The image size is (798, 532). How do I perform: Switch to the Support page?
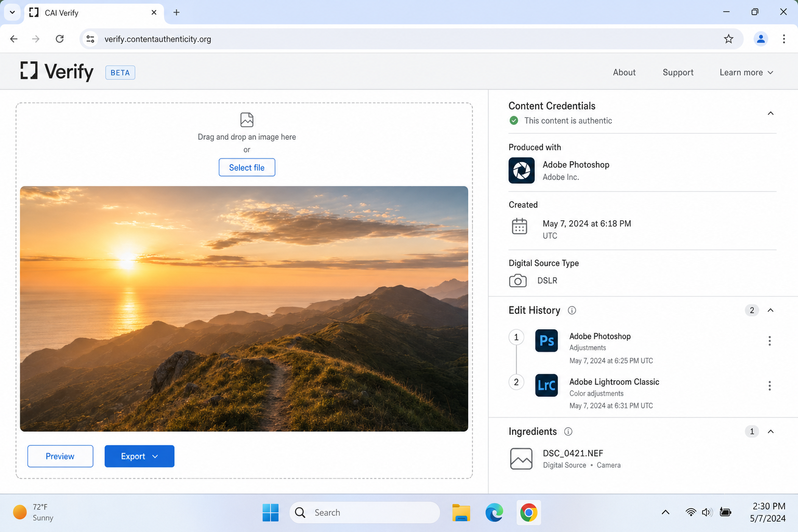[x=677, y=72]
